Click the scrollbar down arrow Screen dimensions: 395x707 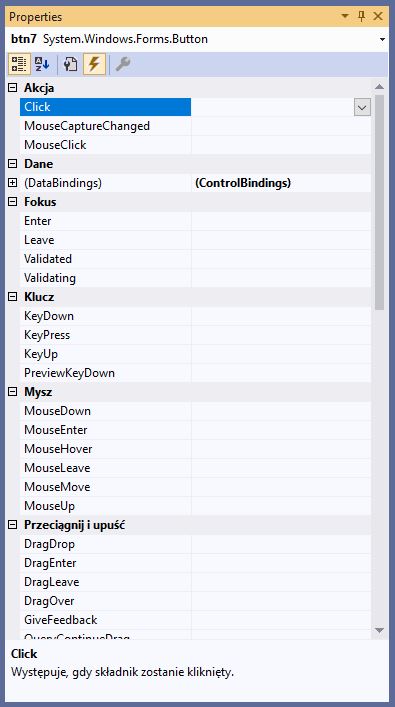[x=379, y=630]
